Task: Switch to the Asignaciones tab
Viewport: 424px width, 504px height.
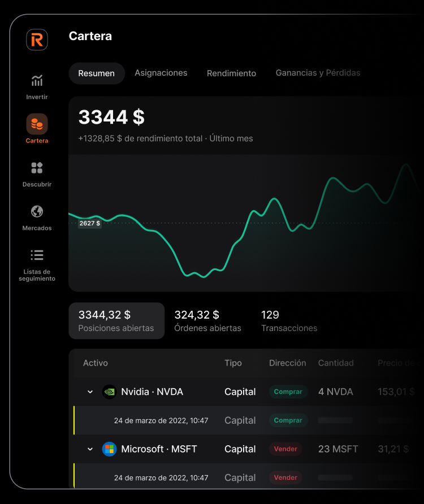Action: tap(161, 73)
